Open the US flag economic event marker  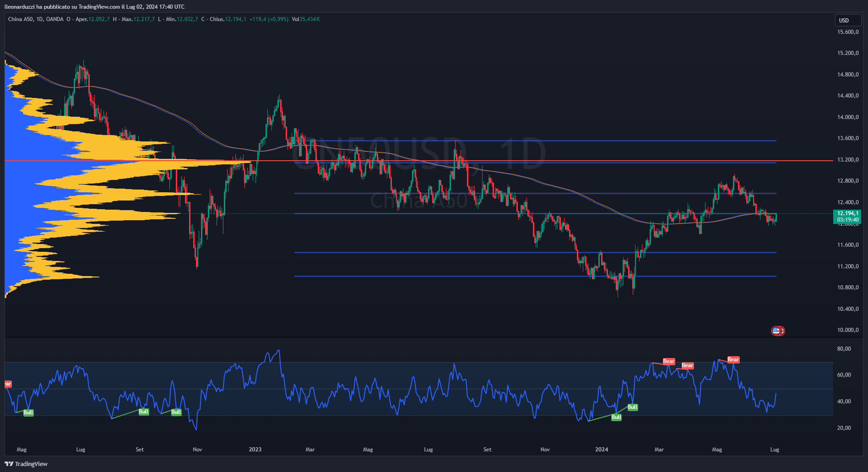776,331
